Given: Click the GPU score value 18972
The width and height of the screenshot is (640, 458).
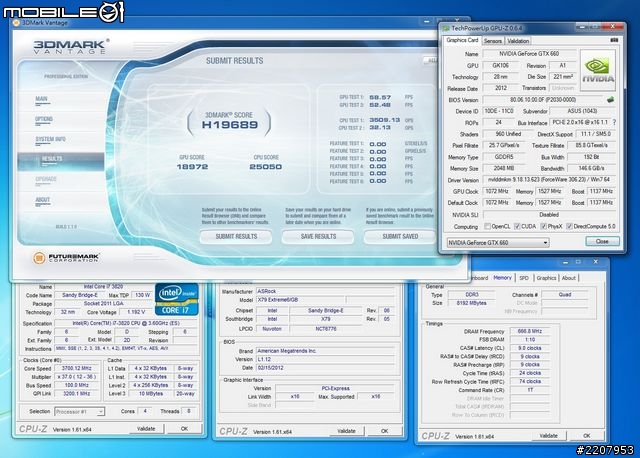Looking at the screenshot, I should pyautogui.click(x=192, y=167).
